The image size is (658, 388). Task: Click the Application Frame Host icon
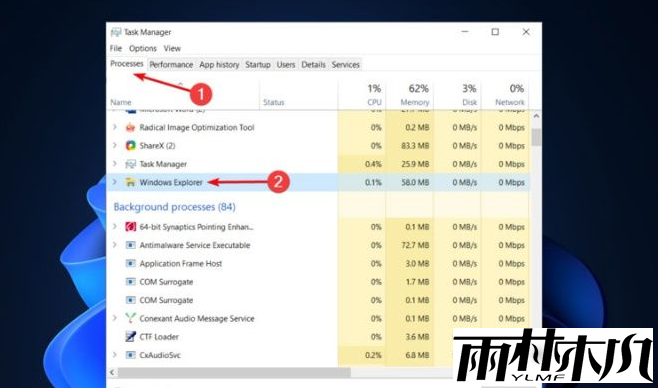[x=131, y=263]
